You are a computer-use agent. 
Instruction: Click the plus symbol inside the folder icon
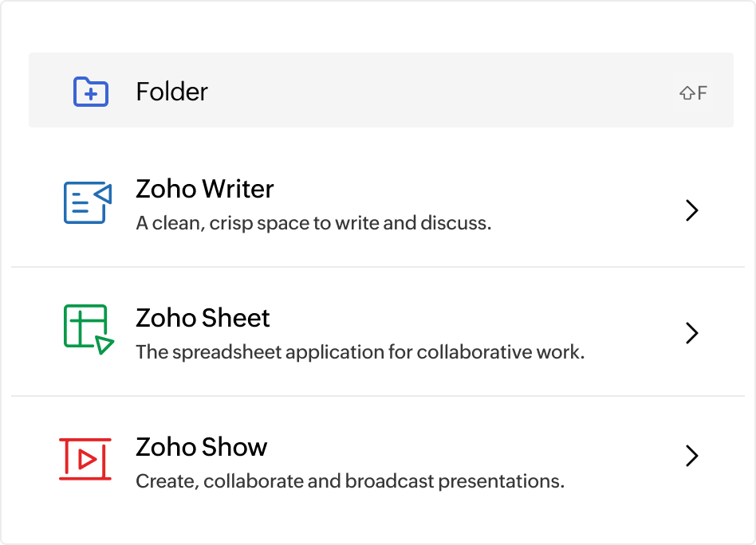tap(90, 93)
